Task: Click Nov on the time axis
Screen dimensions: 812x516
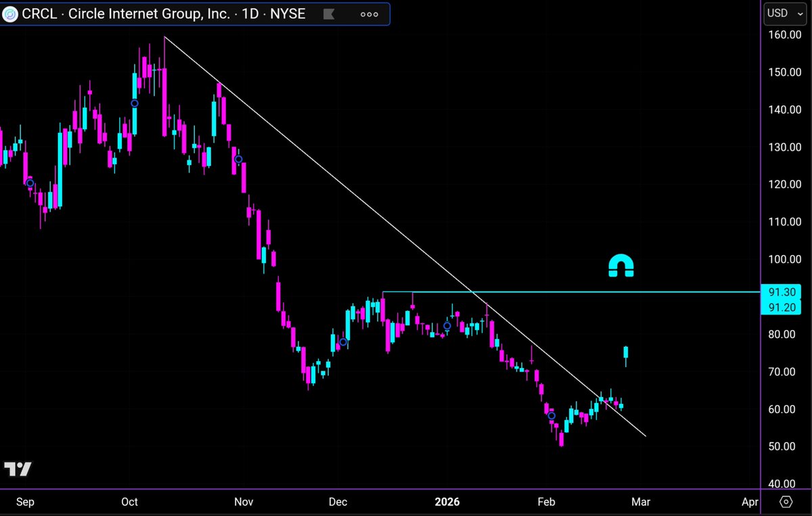Action: (244, 502)
